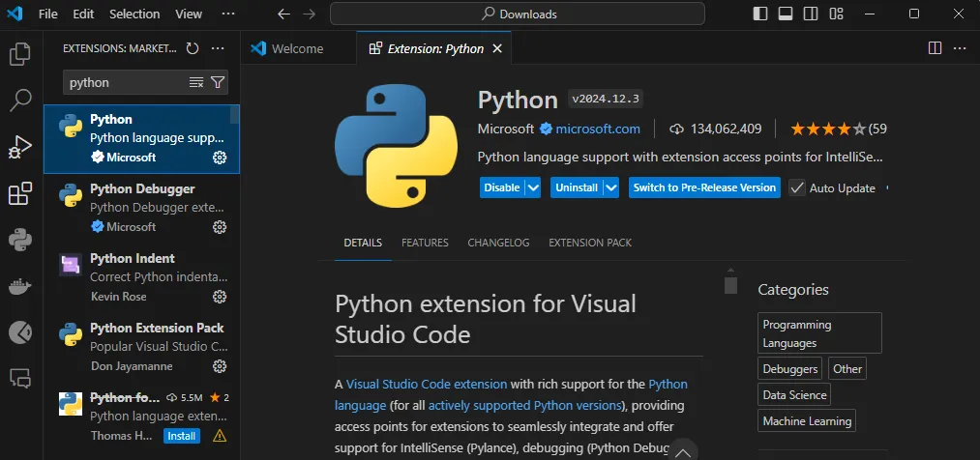This screenshot has width=980, height=460.
Task: Click the Other category tag
Action: [847, 369]
